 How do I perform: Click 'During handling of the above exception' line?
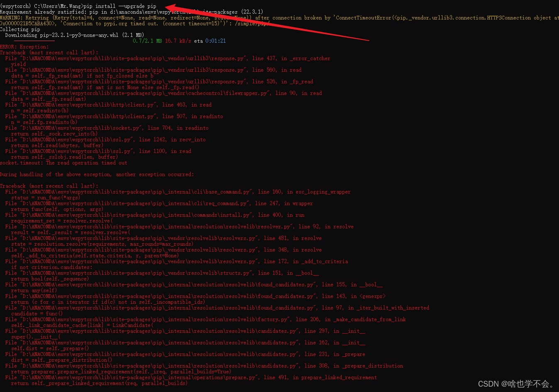[x=97, y=174]
